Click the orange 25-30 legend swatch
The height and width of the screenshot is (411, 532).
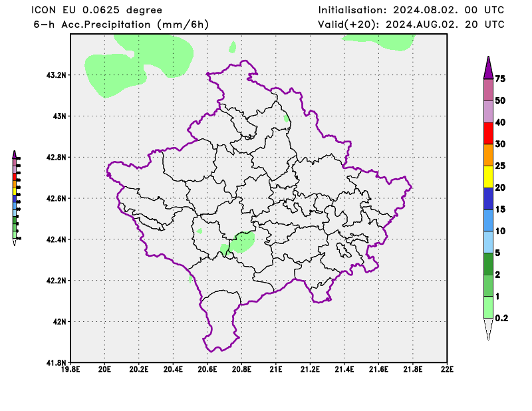488,155
